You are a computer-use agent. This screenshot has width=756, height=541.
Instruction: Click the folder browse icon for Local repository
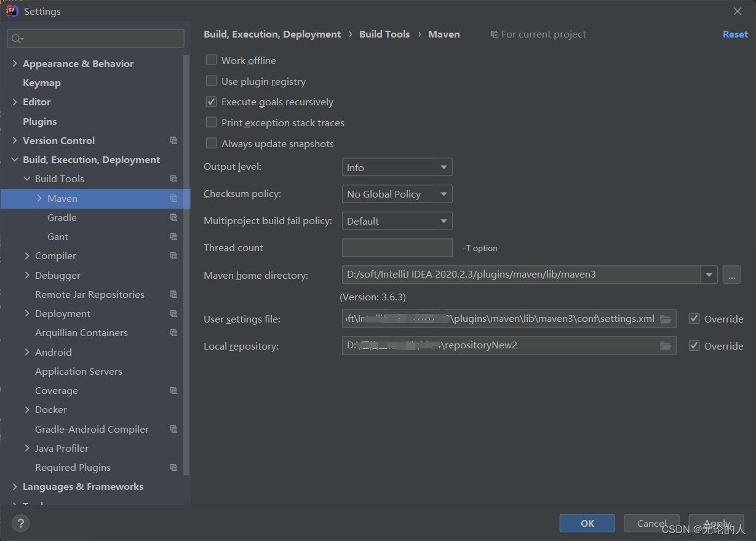pos(666,346)
